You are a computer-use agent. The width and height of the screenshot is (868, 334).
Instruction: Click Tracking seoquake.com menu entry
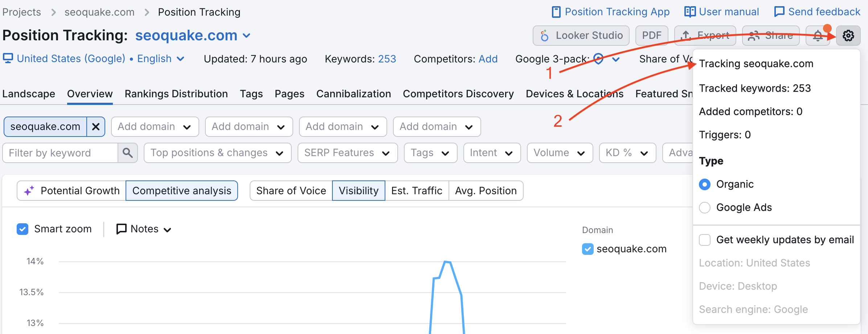(x=756, y=64)
